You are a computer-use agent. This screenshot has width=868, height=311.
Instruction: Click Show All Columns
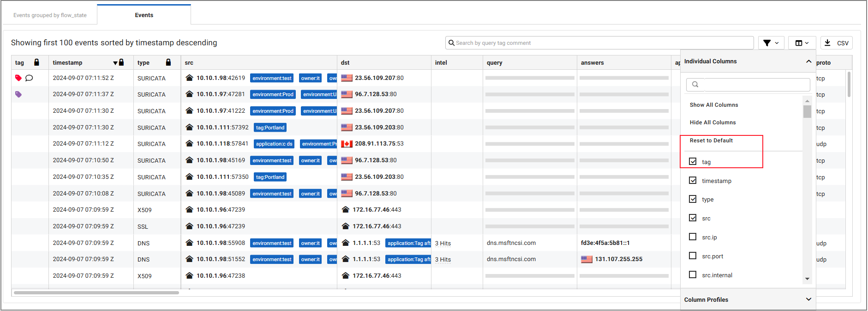pos(714,105)
